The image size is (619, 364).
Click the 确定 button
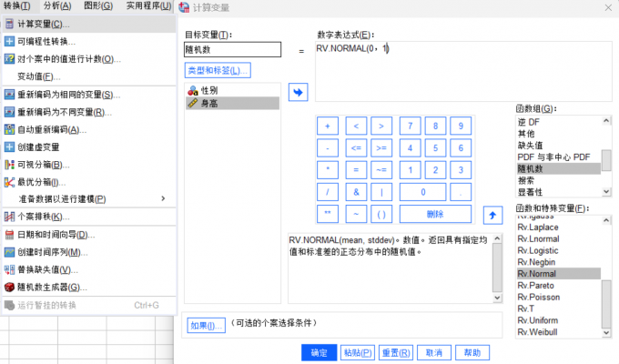319,352
